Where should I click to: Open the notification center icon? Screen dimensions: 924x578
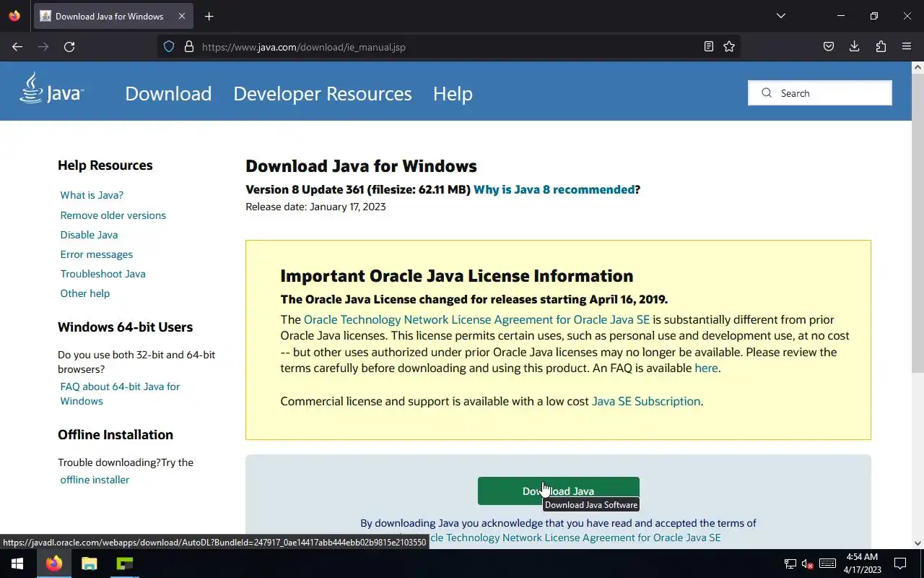(x=900, y=564)
